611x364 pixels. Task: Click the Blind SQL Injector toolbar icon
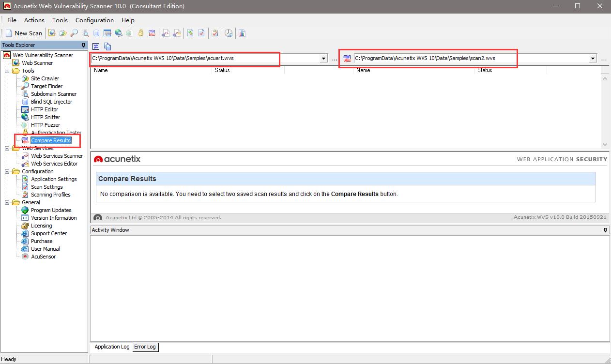tap(96, 33)
